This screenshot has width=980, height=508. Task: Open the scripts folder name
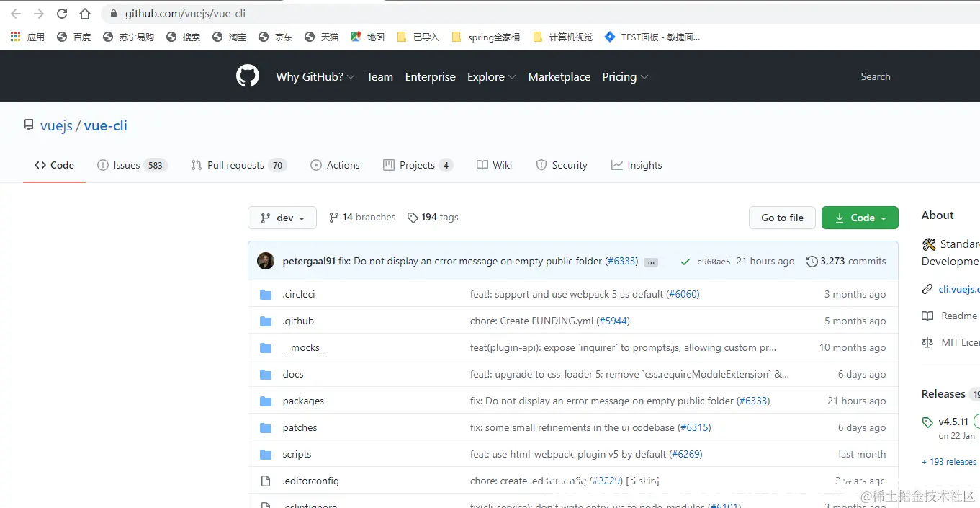tap(297, 454)
